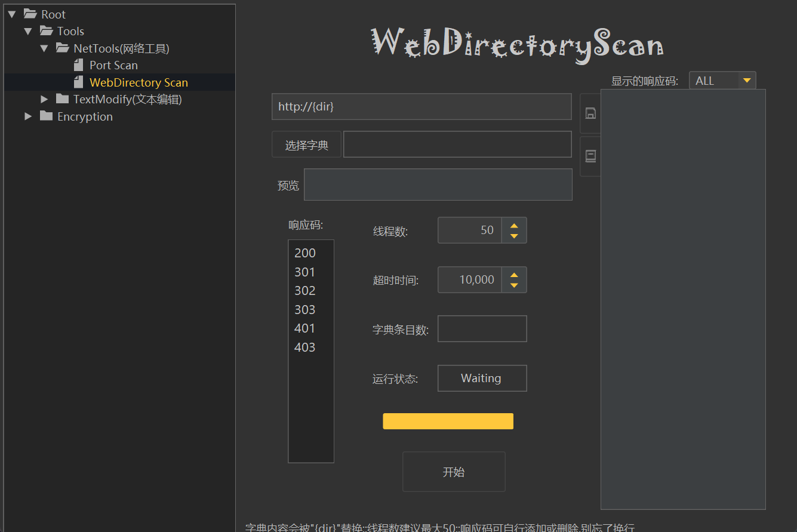Expand the TextModify(文本编辑) tree node
The width and height of the screenshot is (797, 532).
coord(44,99)
